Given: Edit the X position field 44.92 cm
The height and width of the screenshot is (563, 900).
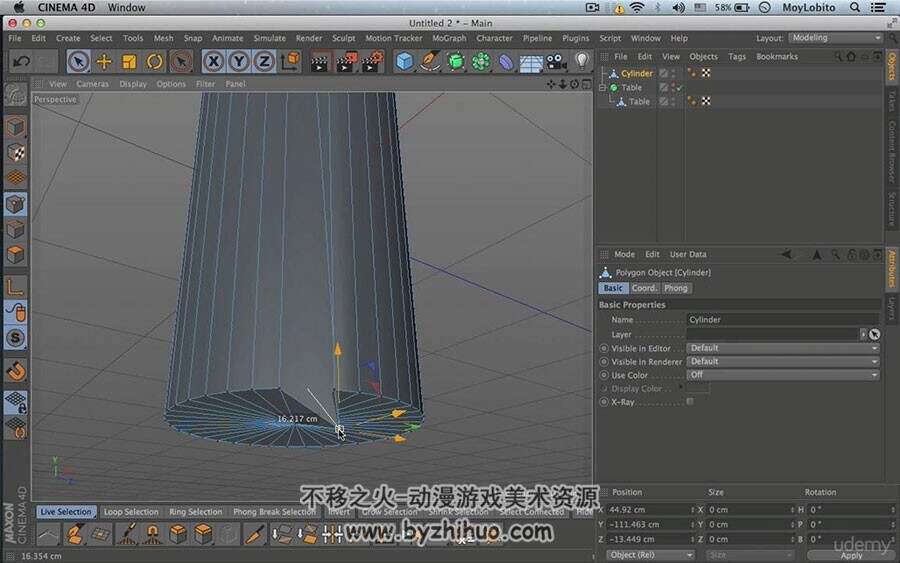Looking at the screenshot, I should point(650,510).
